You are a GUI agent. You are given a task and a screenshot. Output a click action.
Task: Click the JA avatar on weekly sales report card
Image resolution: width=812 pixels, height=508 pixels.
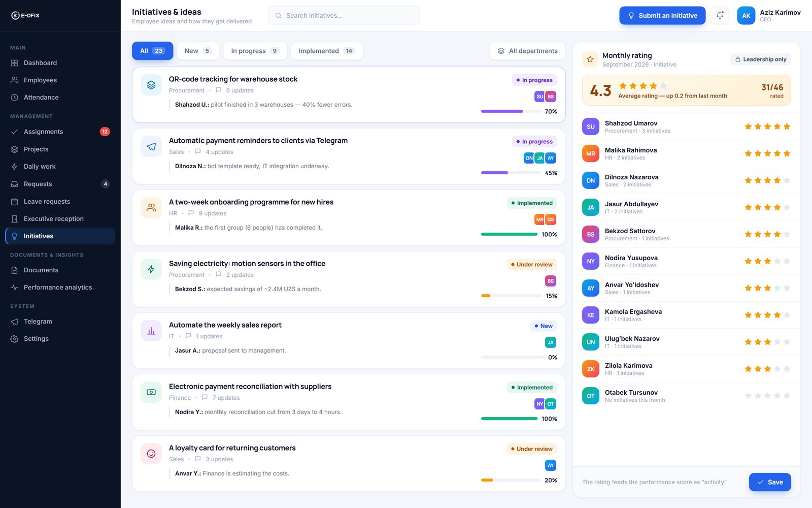(x=551, y=342)
